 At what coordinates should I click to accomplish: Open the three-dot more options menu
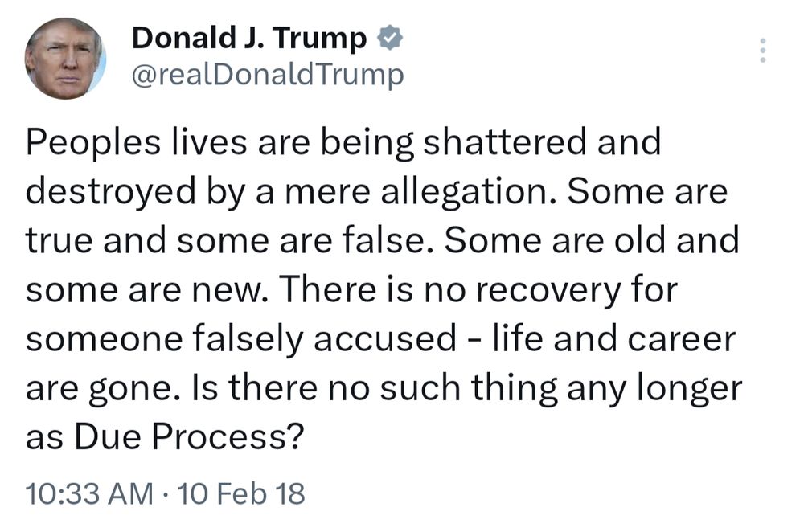click(x=763, y=51)
